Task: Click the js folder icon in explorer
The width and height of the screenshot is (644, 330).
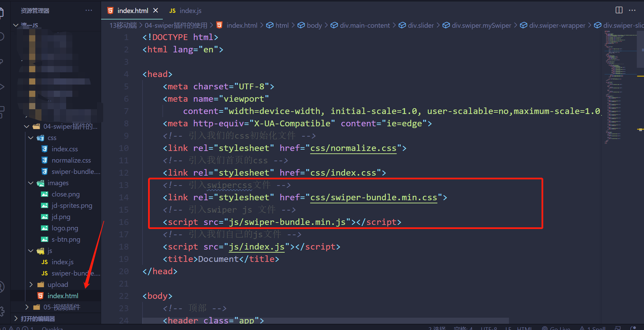Action: pyautogui.click(x=40, y=251)
